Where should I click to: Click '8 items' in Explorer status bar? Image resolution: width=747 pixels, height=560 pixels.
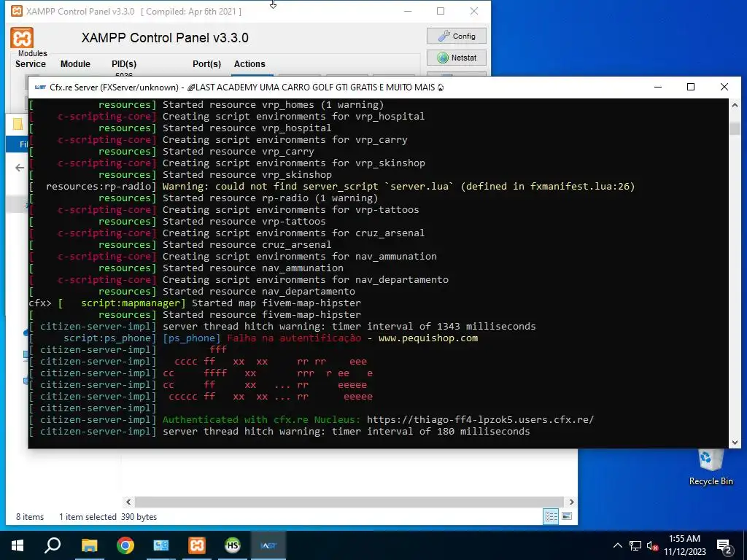[x=29, y=517]
